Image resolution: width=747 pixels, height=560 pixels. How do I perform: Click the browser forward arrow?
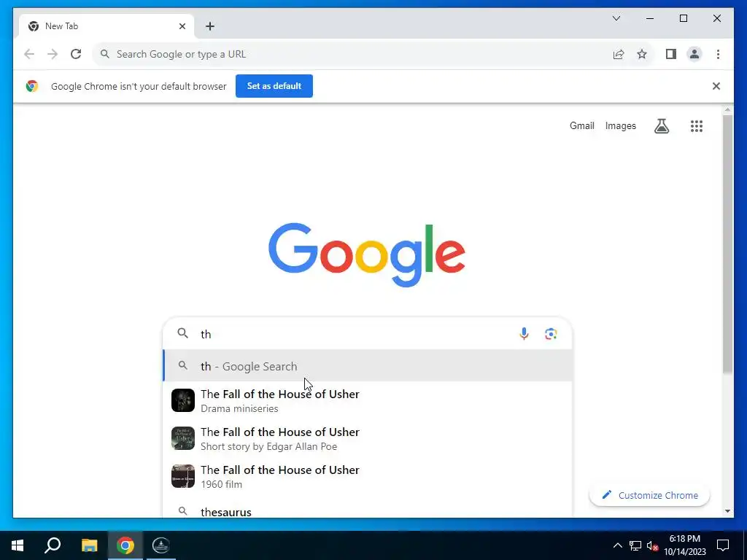pos(53,54)
